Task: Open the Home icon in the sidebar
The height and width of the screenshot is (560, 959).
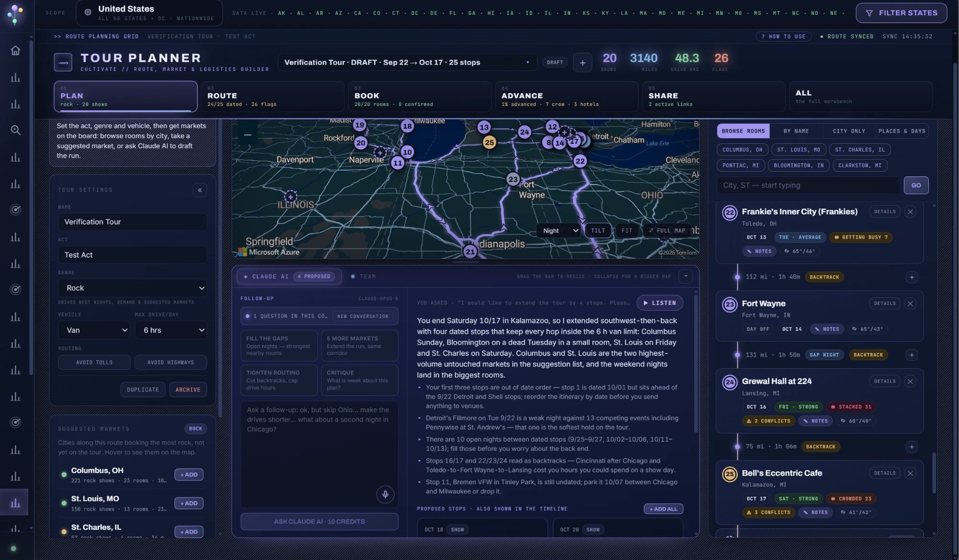Action: (x=15, y=50)
